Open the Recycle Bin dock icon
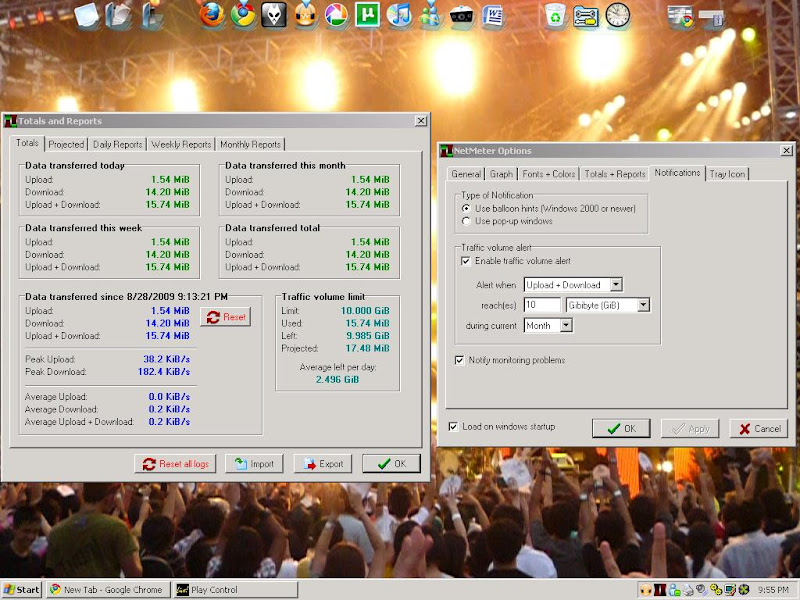The width and height of the screenshot is (800, 600). 555,15
